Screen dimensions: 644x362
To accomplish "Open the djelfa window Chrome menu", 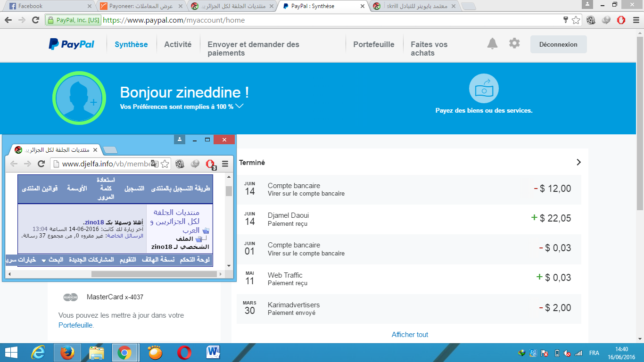I will pos(225,164).
